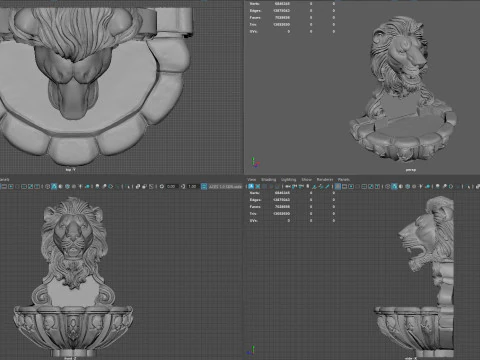The width and height of the screenshot is (480, 360).
Task: Open the View menu of the side panel
Action: 251,179
